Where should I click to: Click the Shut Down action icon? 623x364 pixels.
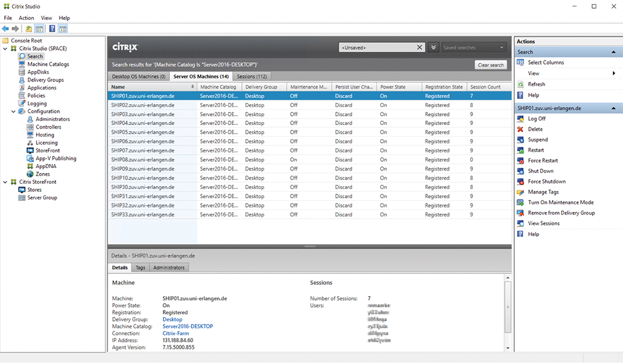click(521, 171)
